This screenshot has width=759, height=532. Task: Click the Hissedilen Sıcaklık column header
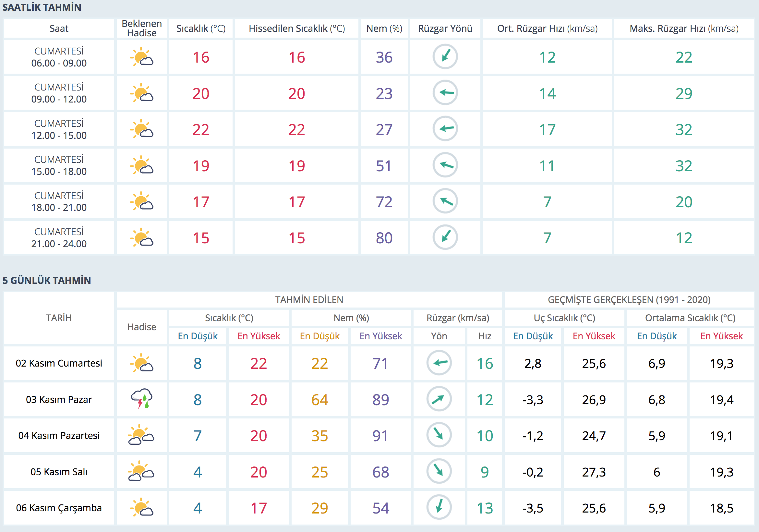pos(296,29)
